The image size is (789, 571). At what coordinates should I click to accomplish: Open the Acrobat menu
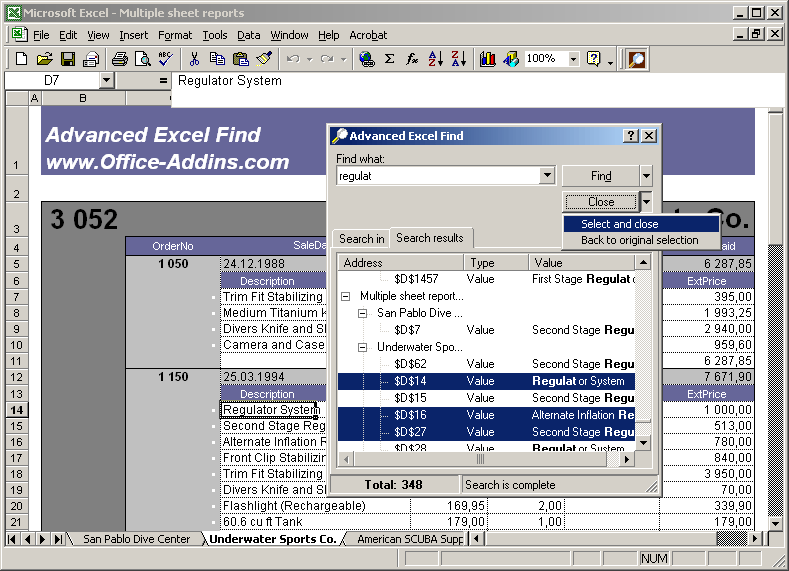coord(368,35)
